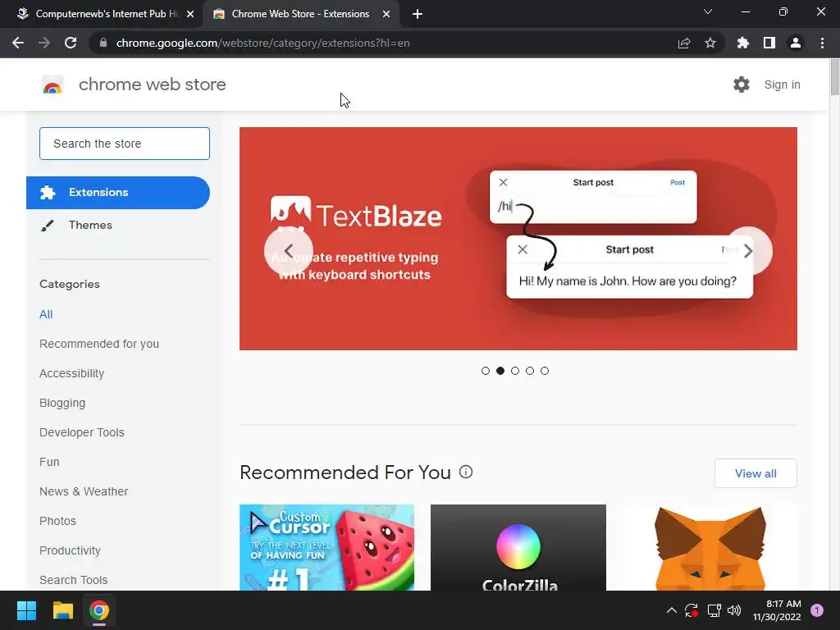Choose the Developer Tools category
This screenshot has height=630, width=840.
(x=82, y=432)
